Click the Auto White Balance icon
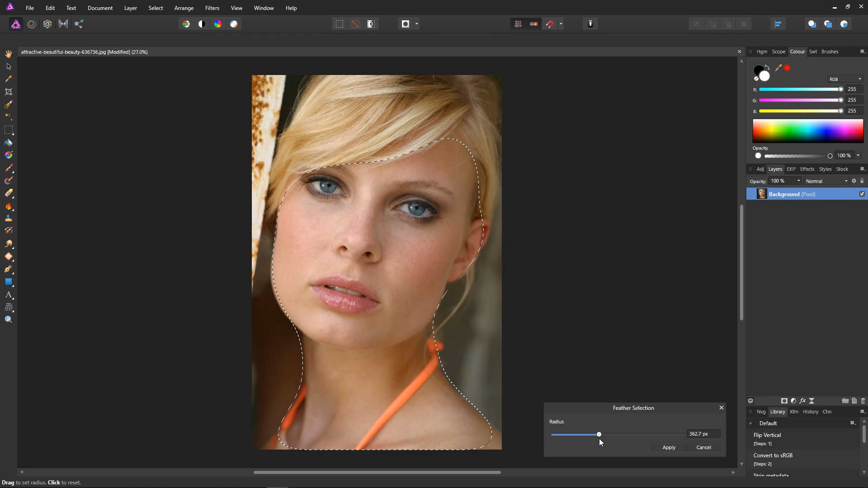This screenshot has height=488, width=868. tap(234, 24)
